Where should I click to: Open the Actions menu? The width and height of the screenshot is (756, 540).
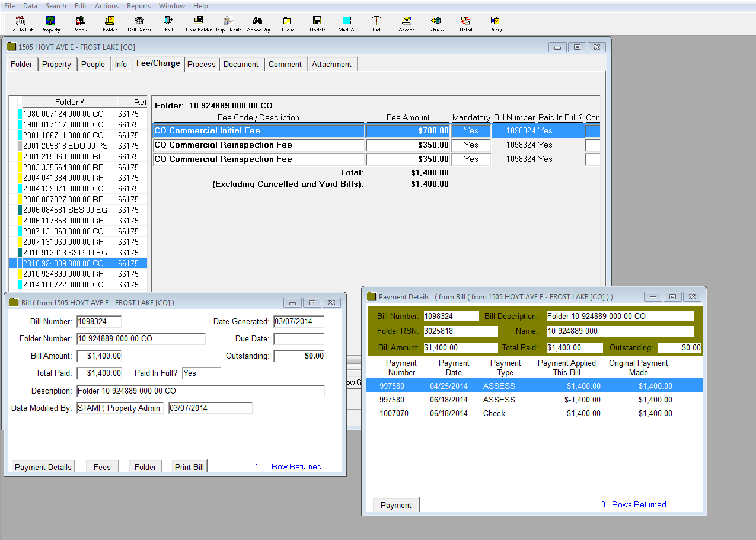(x=107, y=6)
